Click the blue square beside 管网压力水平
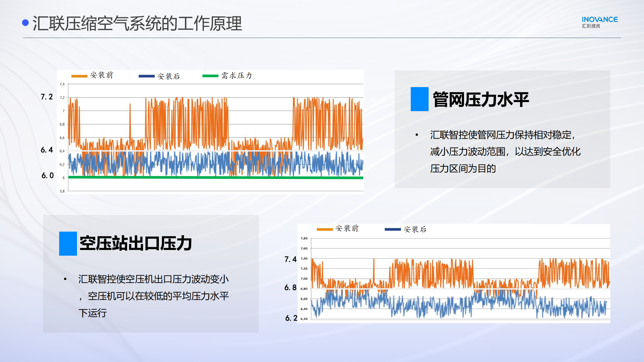This screenshot has height=362, width=644. (419, 99)
